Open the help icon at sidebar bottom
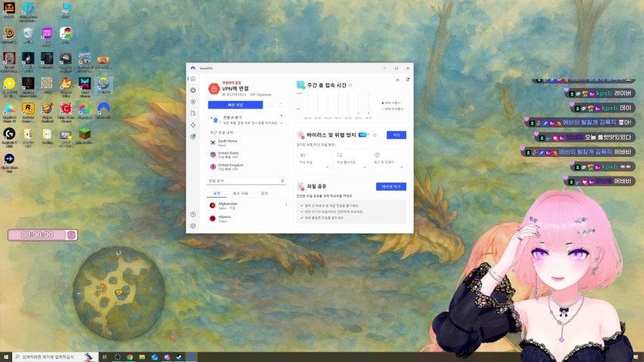The height and width of the screenshot is (362, 644). [193, 215]
